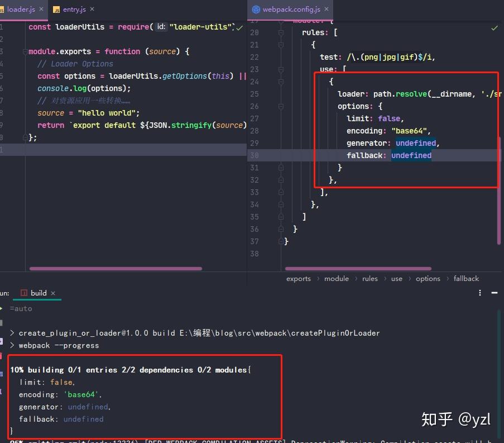Click the fold end marker at line 34

click(x=281, y=204)
